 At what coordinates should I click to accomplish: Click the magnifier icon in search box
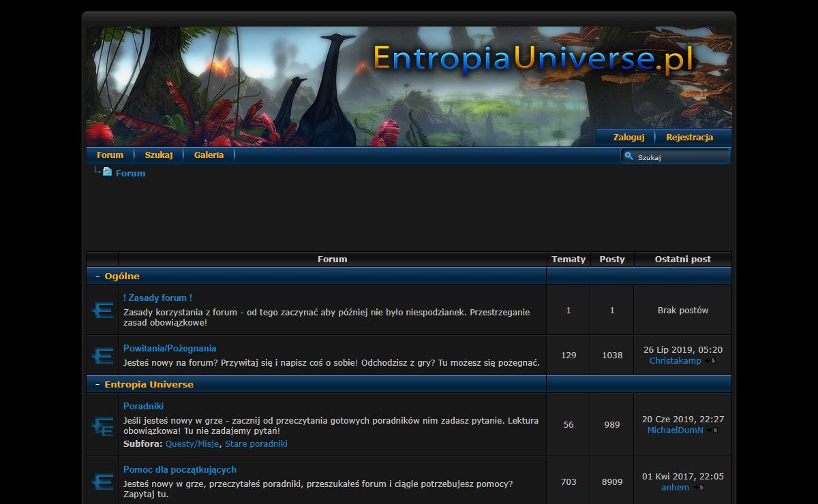(x=628, y=157)
